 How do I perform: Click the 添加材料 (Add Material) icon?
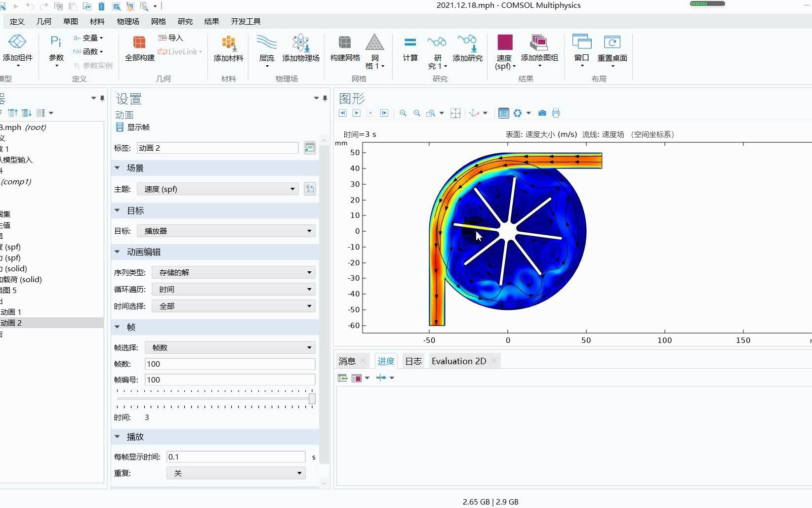pos(228,49)
